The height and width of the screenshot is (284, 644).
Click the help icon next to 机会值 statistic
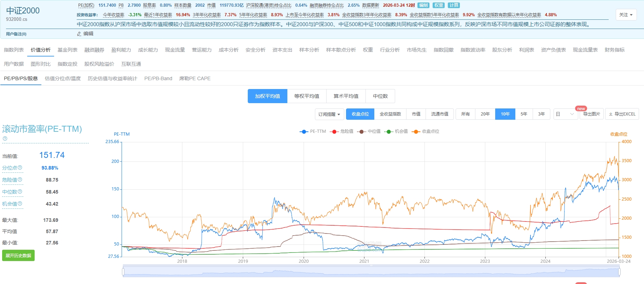(x=20, y=203)
